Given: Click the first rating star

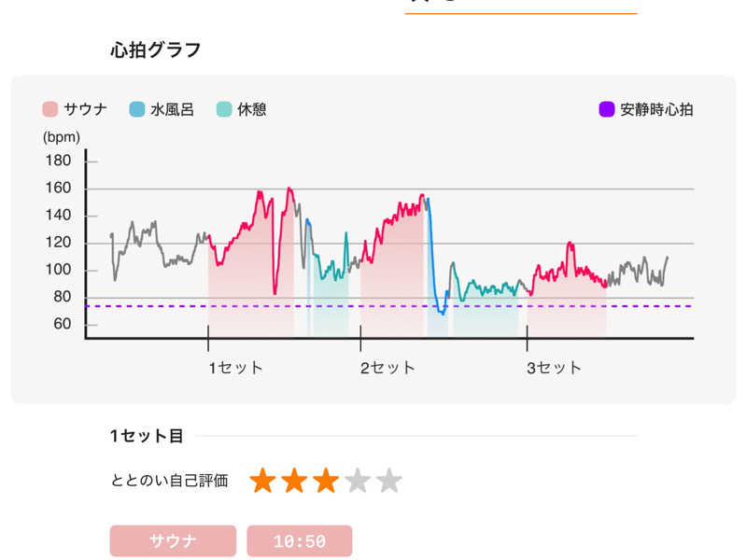Looking at the screenshot, I should 263,482.
